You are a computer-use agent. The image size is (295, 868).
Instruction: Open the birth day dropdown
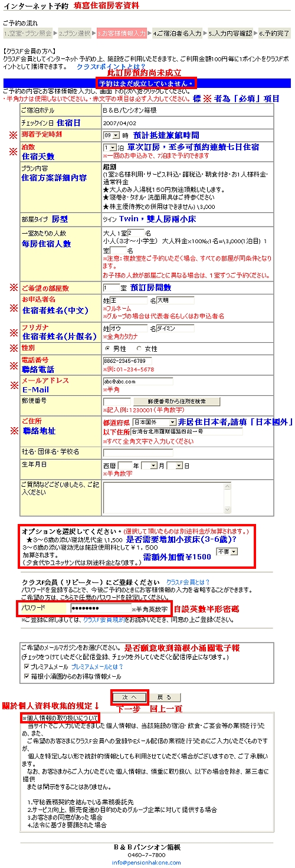pyautogui.click(x=174, y=465)
